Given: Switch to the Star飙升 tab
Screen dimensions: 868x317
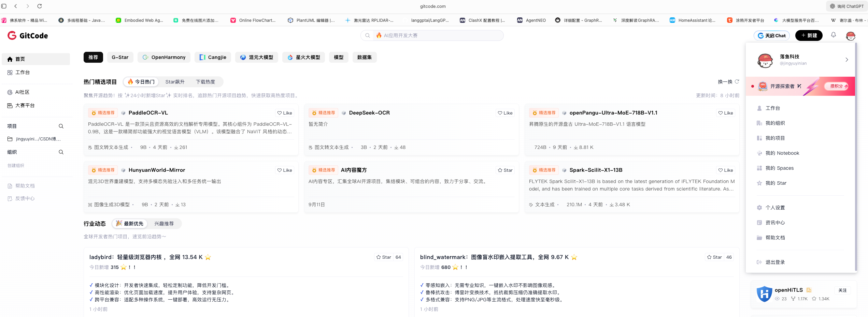Looking at the screenshot, I should (x=175, y=82).
